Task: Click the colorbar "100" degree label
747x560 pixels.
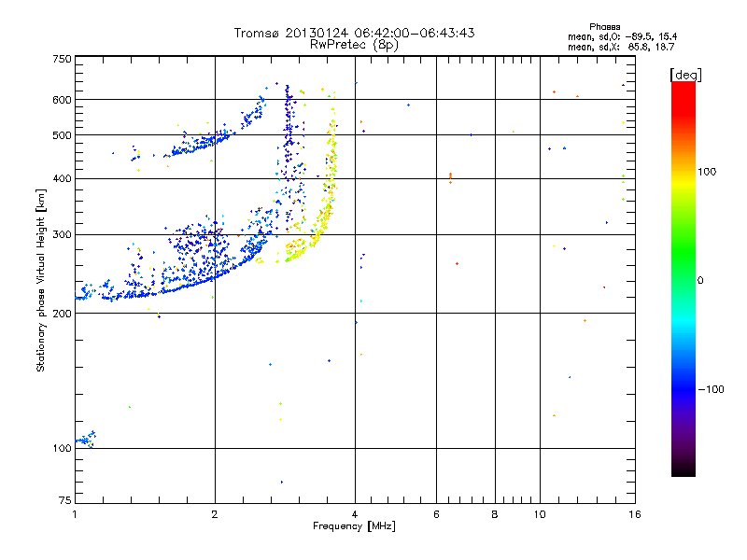Action: (707, 172)
